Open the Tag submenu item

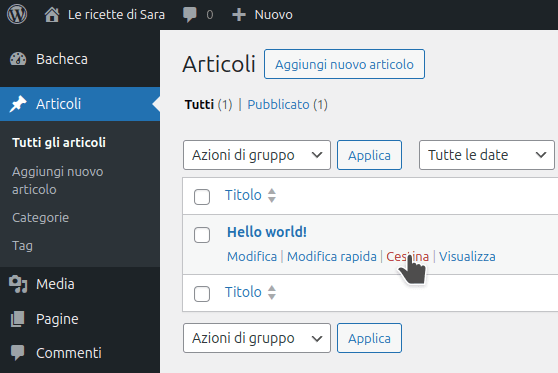pos(22,246)
